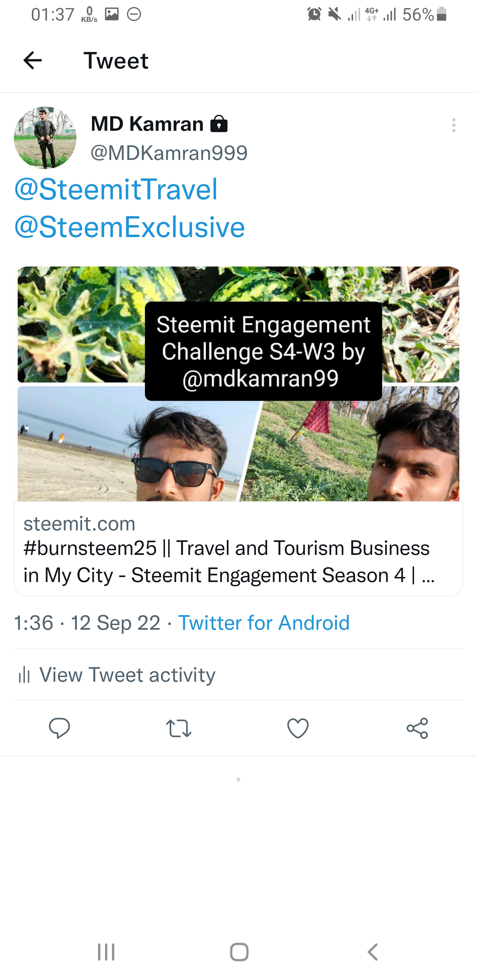Tap the 1:36 · 12 Sep 22 timestamp

pos(87,623)
